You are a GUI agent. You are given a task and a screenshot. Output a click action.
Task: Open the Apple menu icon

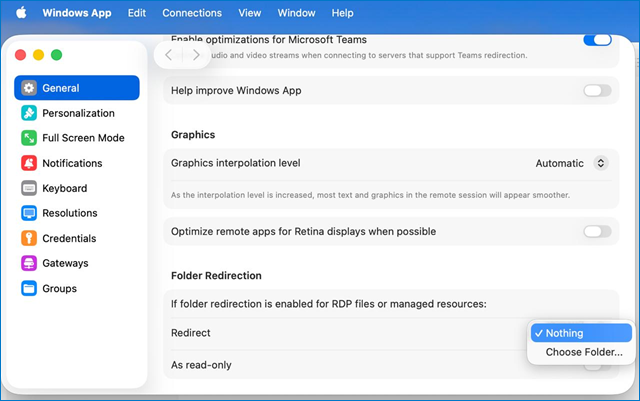point(21,13)
